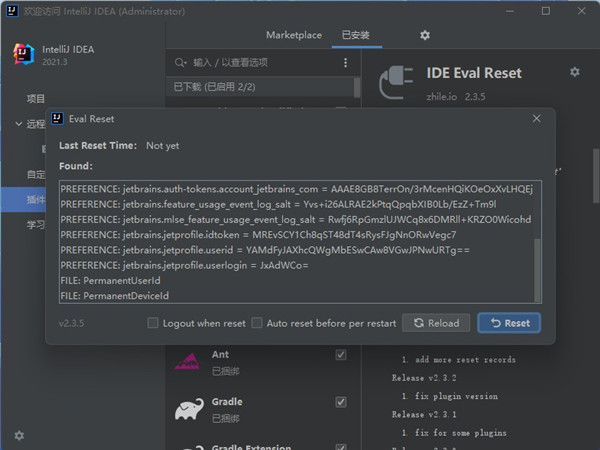Enable Logout when reset checkbox
The height and width of the screenshot is (450, 600).
pyautogui.click(x=153, y=323)
